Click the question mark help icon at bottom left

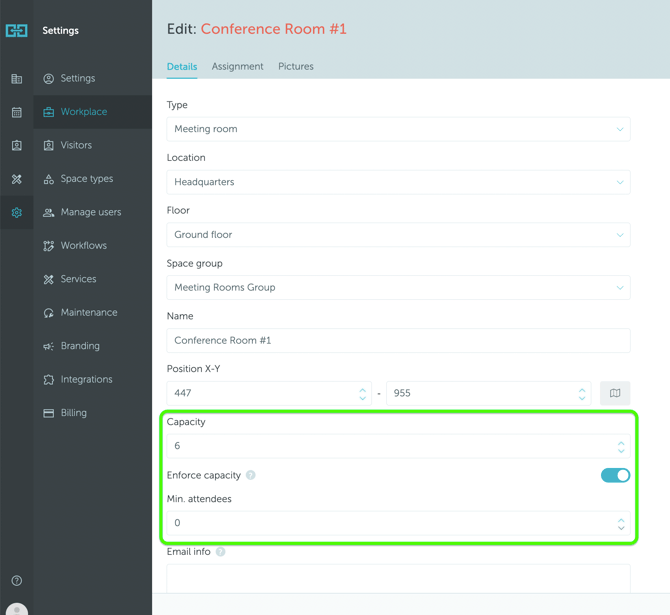pos(17,580)
